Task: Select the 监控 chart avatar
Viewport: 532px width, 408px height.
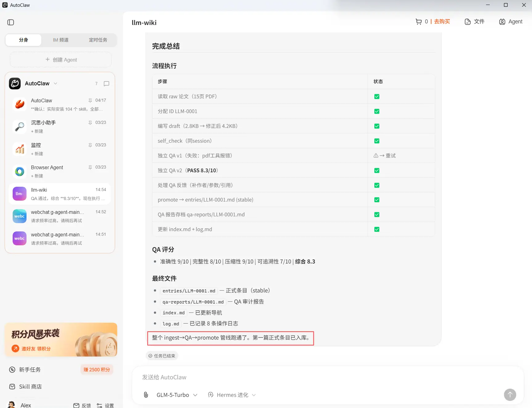Action: click(20, 149)
